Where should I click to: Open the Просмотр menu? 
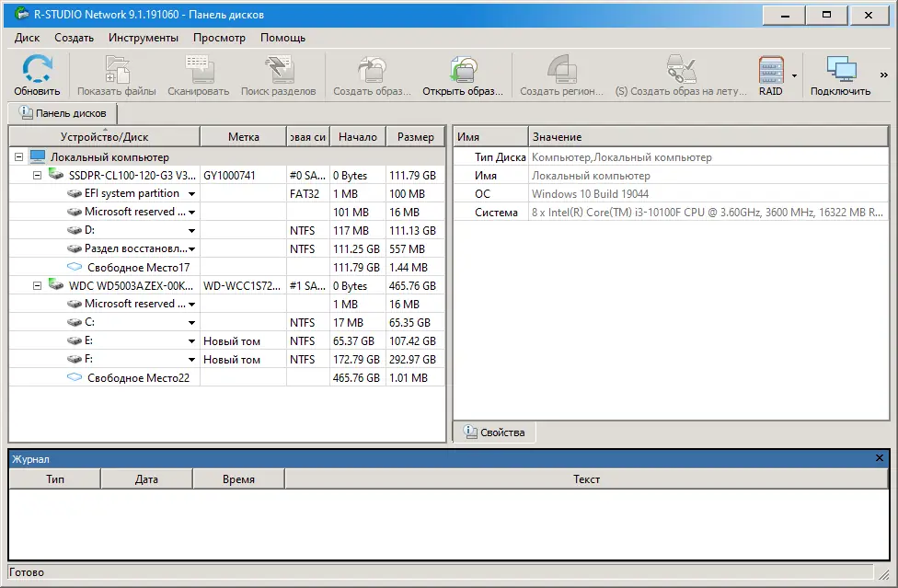(x=219, y=38)
